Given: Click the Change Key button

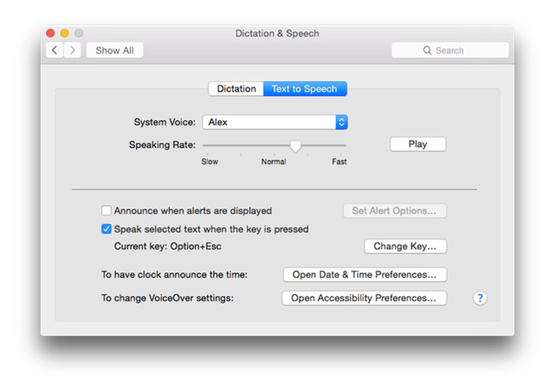Looking at the screenshot, I should click(406, 246).
